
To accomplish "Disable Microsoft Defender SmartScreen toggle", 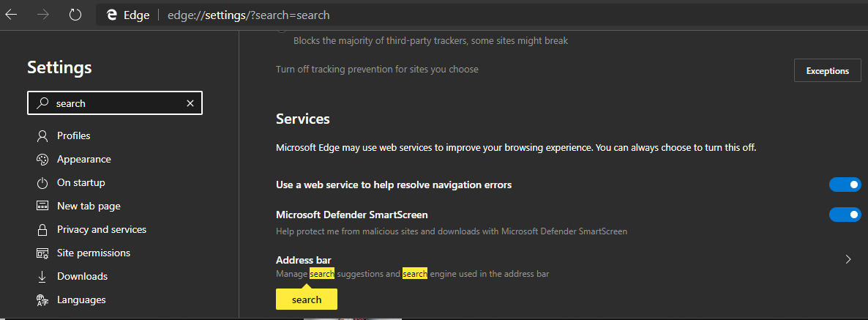I will coord(845,215).
